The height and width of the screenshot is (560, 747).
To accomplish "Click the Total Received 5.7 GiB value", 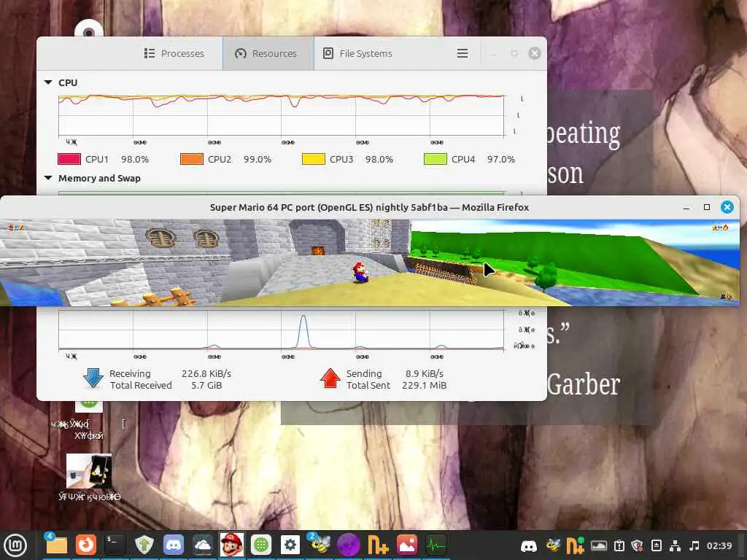I will click(x=206, y=385).
